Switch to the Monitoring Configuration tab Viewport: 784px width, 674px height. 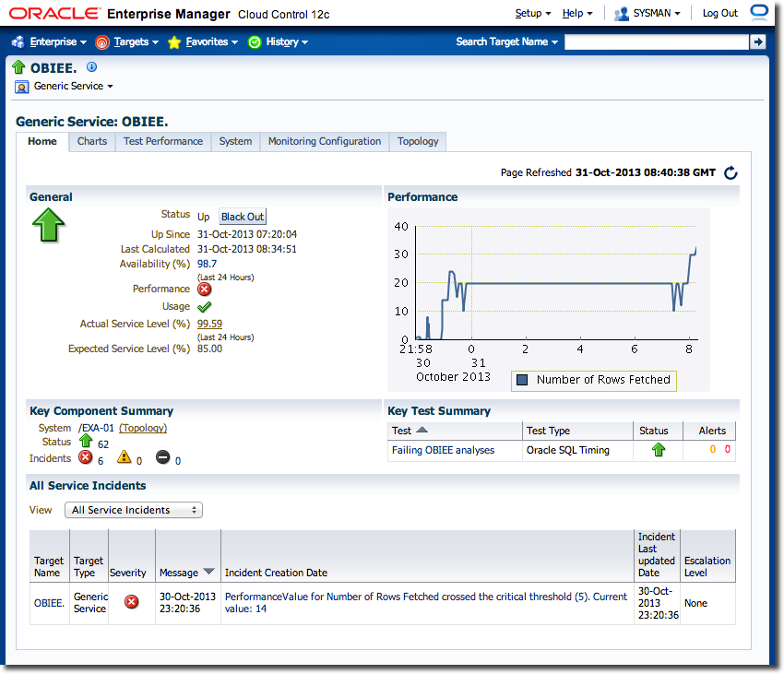[324, 141]
